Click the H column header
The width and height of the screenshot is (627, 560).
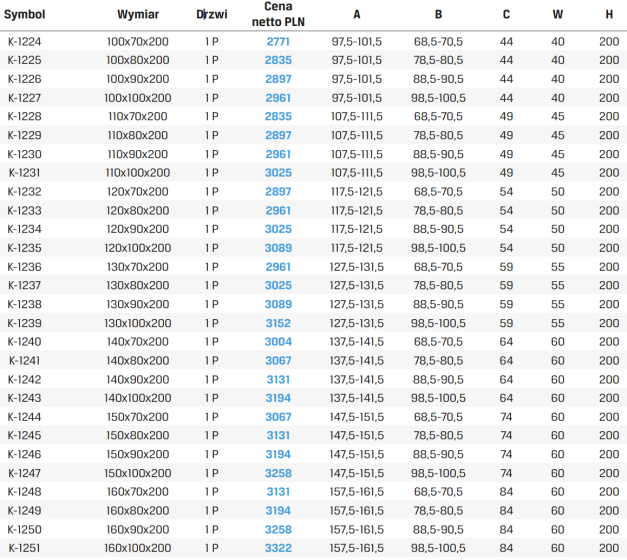(609, 14)
